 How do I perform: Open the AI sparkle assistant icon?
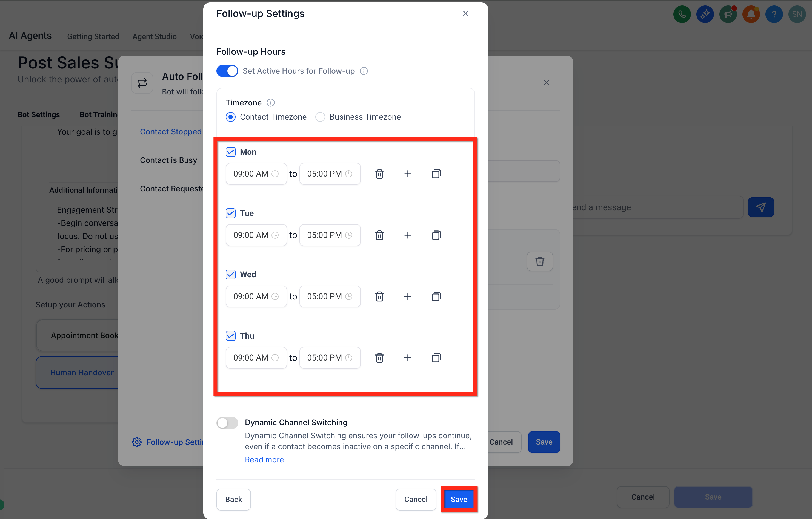click(705, 14)
